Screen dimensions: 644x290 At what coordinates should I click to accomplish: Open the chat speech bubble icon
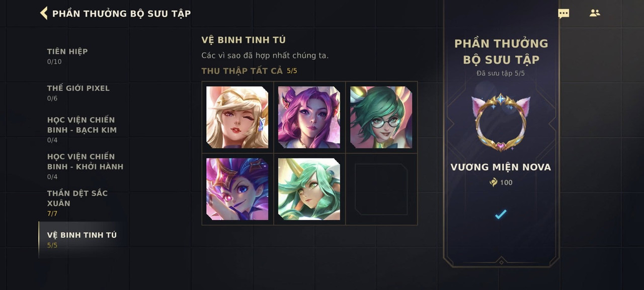(x=563, y=14)
